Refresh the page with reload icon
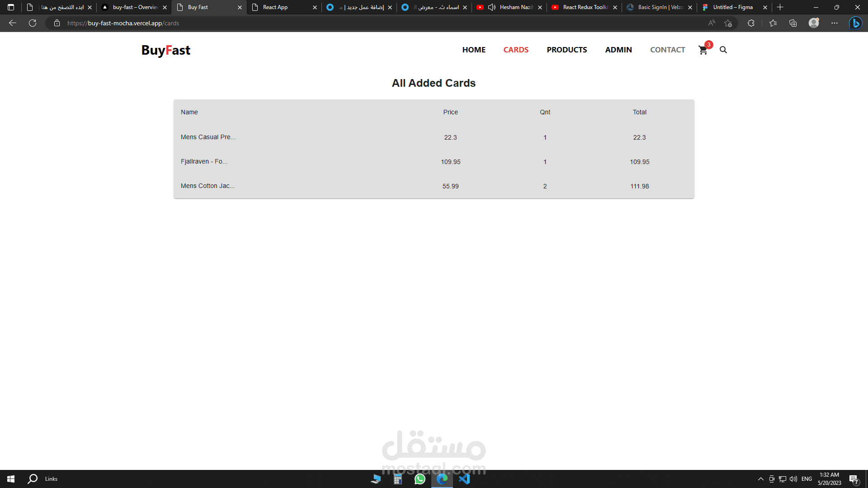 coord(33,23)
